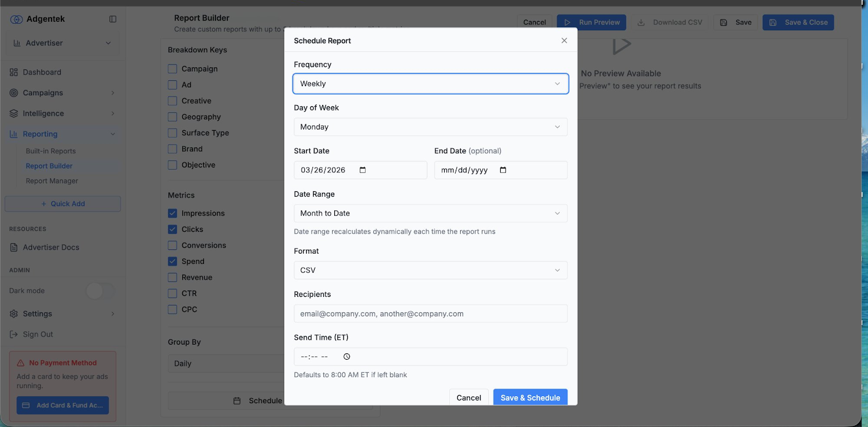Click the Settings gear icon in sidebar

tap(14, 314)
